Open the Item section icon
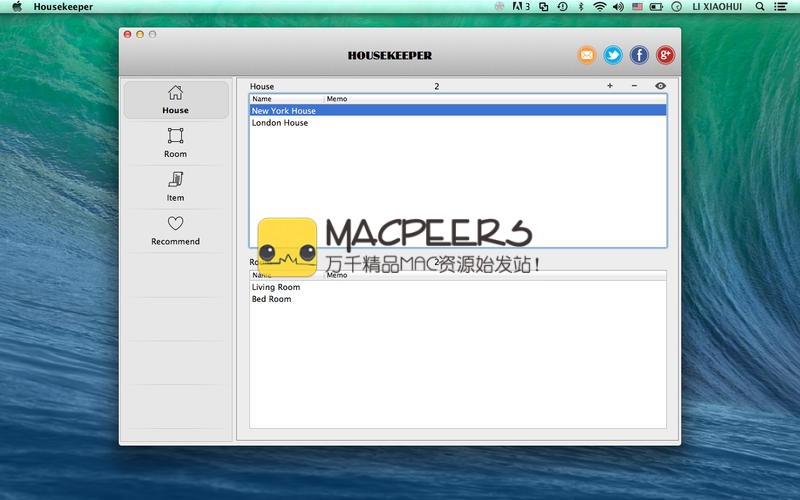This screenshot has height=500, width=800. point(176,186)
